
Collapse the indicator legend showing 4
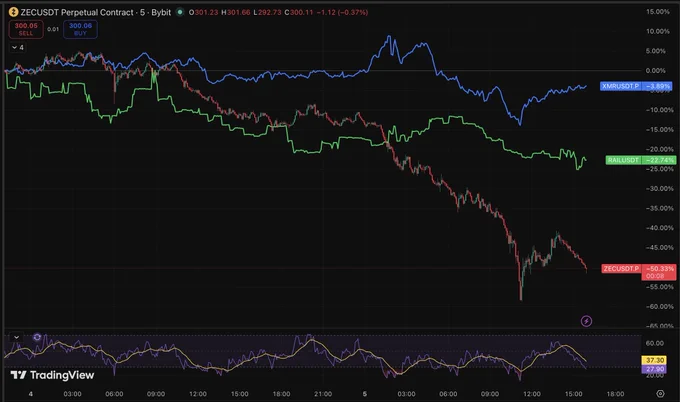coord(18,48)
